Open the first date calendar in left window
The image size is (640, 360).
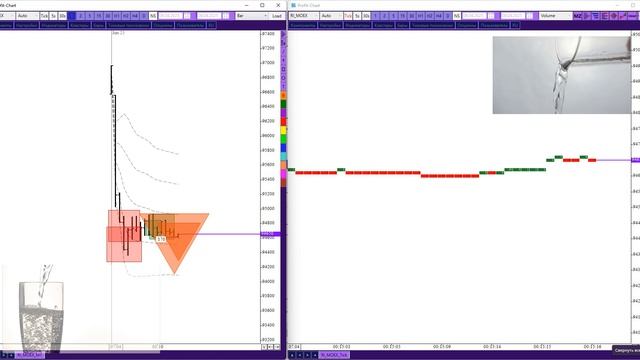coord(187,16)
